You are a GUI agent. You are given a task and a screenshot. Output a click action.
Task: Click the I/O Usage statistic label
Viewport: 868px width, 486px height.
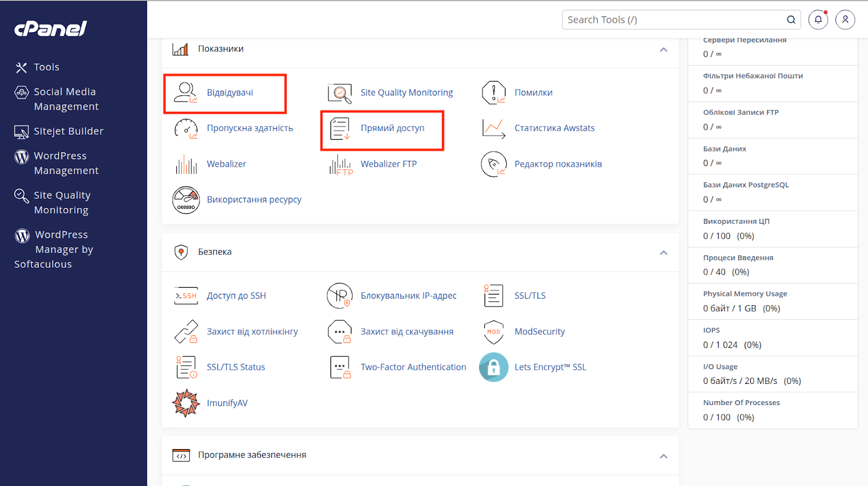[720, 367]
